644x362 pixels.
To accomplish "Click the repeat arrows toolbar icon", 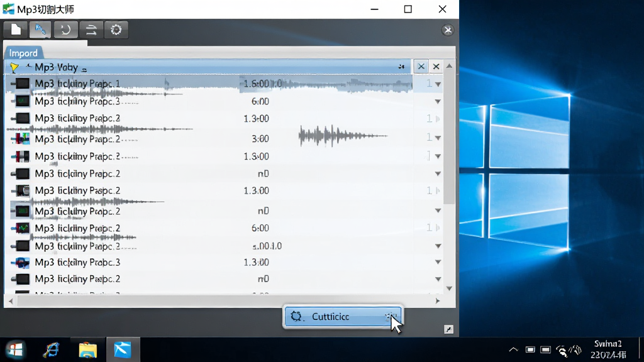I will click(91, 30).
